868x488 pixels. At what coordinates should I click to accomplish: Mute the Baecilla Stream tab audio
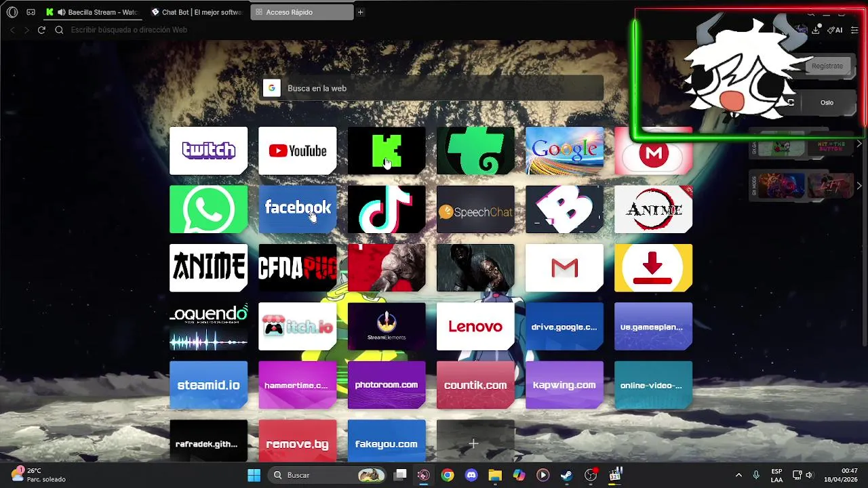coord(62,12)
